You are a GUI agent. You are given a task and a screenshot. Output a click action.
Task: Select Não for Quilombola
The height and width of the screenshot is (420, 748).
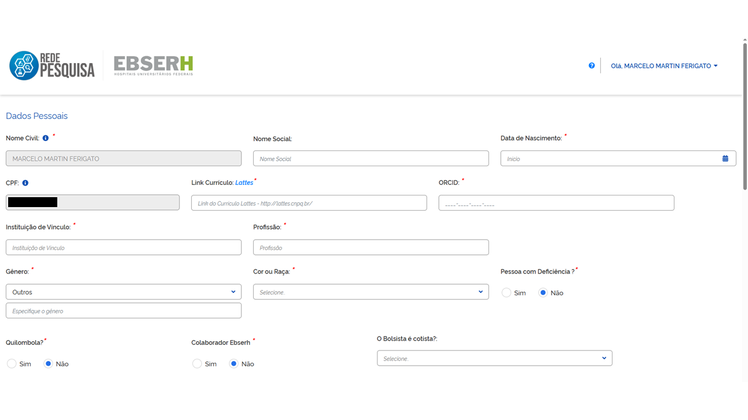click(48, 364)
